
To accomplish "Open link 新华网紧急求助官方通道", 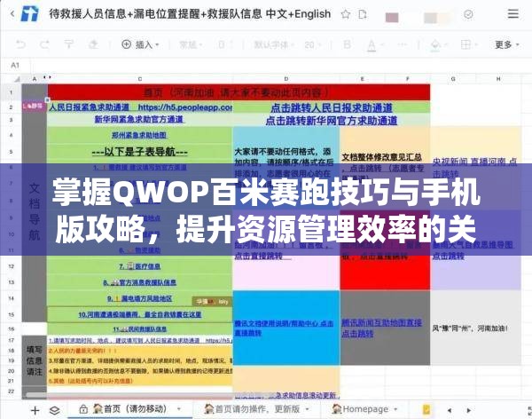I will [139, 119].
